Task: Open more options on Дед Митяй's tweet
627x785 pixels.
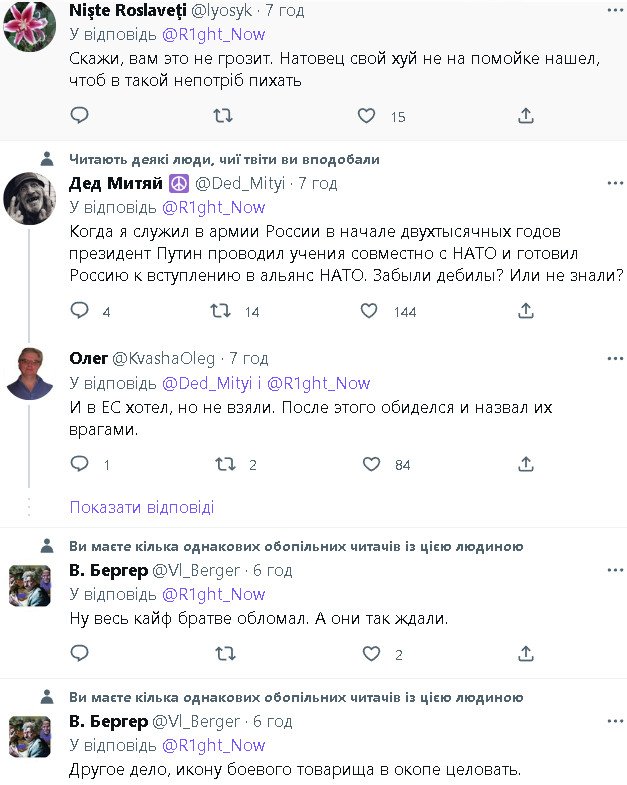Action: point(611,183)
